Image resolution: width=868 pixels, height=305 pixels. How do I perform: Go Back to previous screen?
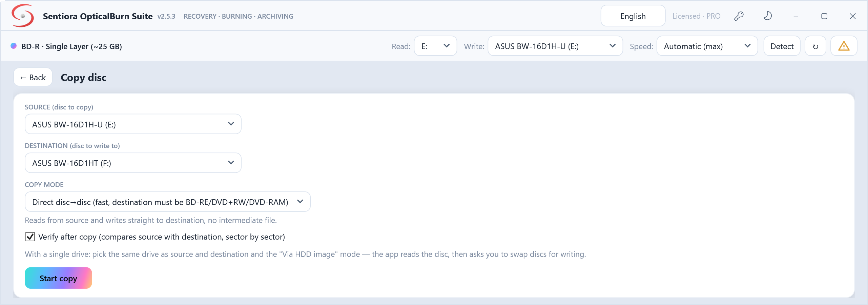point(33,77)
